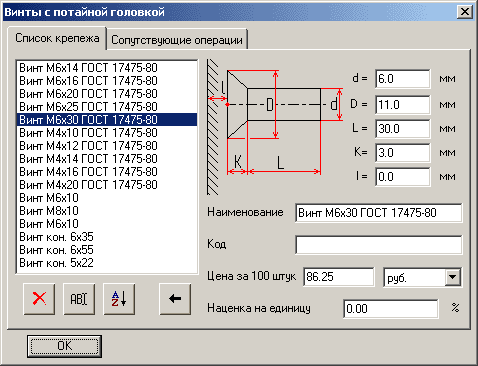
Task: Select Винт М4х14 ГОСТ 17475-80
Action: pos(107,159)
